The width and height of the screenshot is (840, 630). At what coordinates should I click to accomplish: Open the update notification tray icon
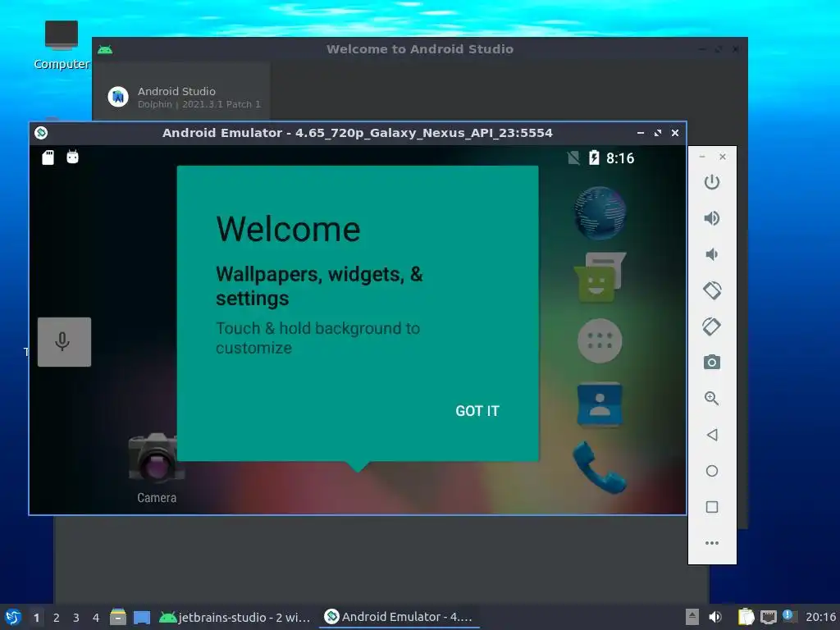788,615
